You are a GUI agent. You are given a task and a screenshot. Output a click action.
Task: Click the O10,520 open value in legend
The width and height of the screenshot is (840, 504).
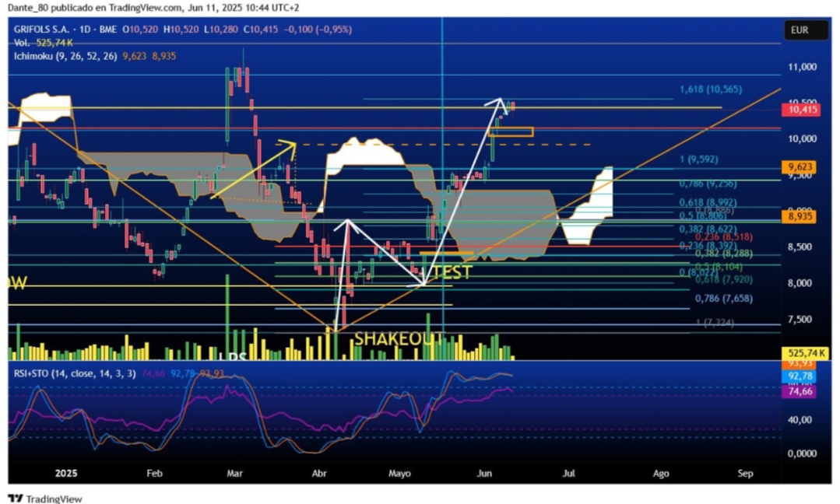(140, 30)
